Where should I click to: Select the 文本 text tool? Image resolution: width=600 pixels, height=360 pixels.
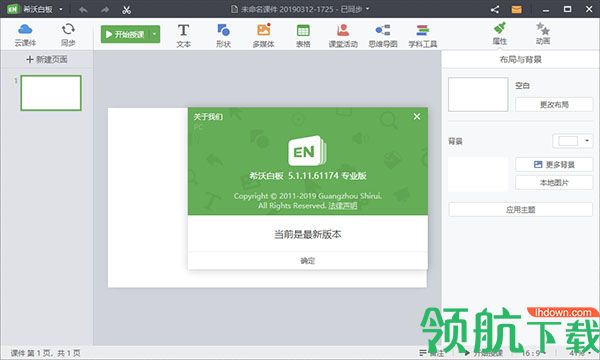[x=184, y=36]
